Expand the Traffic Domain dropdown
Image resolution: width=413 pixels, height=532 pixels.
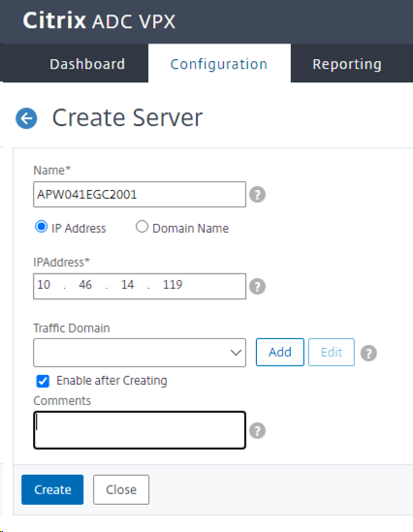(x=140, y=353)
